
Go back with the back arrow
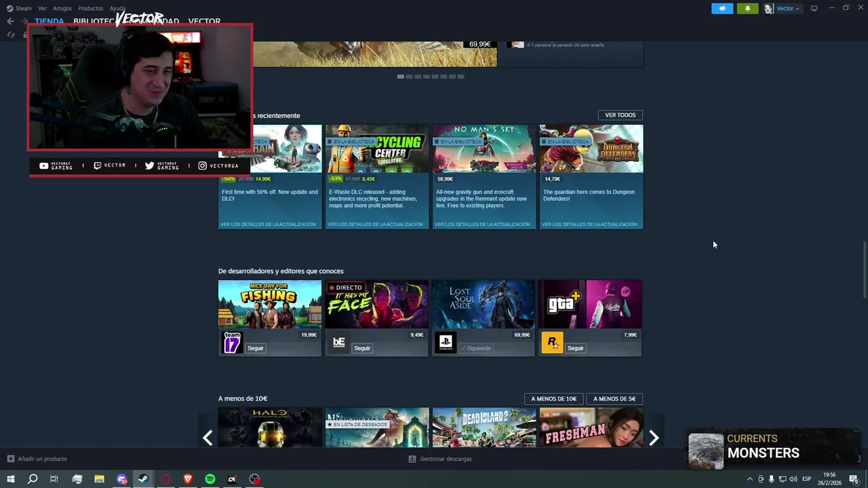tap(10, 21)
